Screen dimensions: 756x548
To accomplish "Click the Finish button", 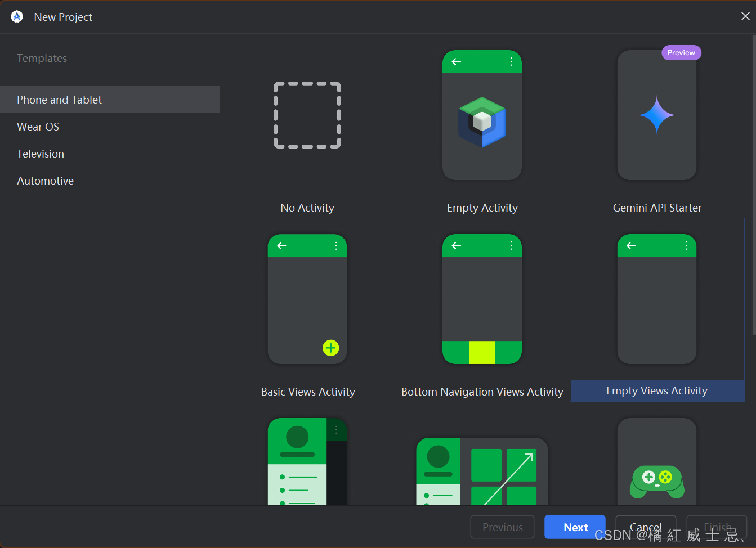I will 717,527.
